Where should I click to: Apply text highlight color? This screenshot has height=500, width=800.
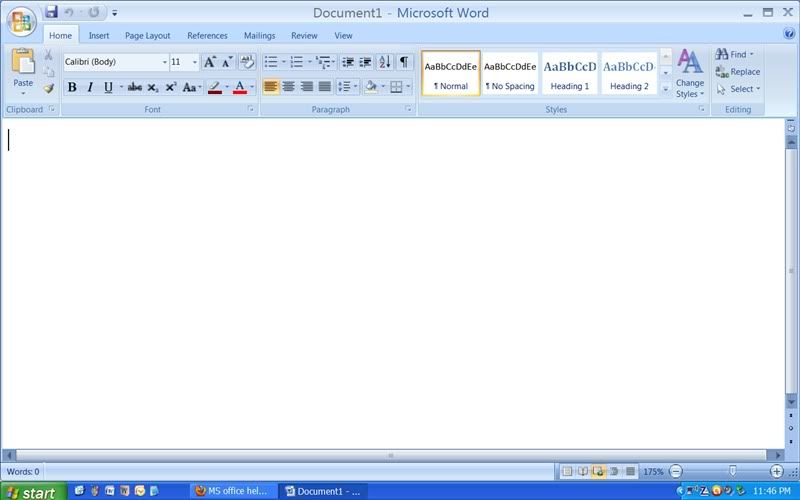[x=215, y=87]
